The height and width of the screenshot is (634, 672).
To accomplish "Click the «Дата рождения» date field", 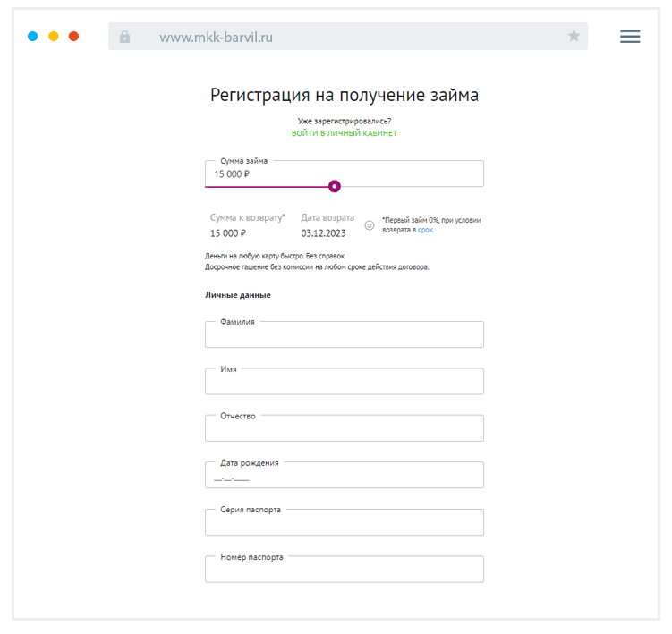I will pyautogui.click(x=345, y=477).
